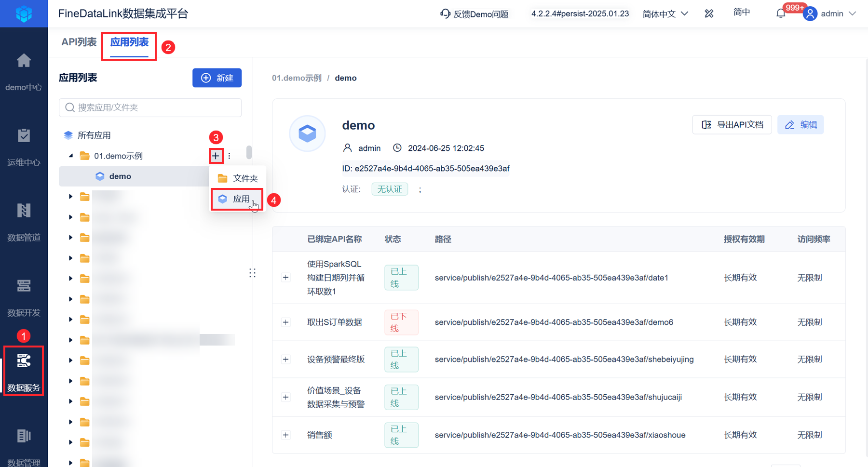This screenshot has width=868, height=467.
Task: Click the 授权有效期 column header
Action: pyautogui.click(x=744, y=240)
